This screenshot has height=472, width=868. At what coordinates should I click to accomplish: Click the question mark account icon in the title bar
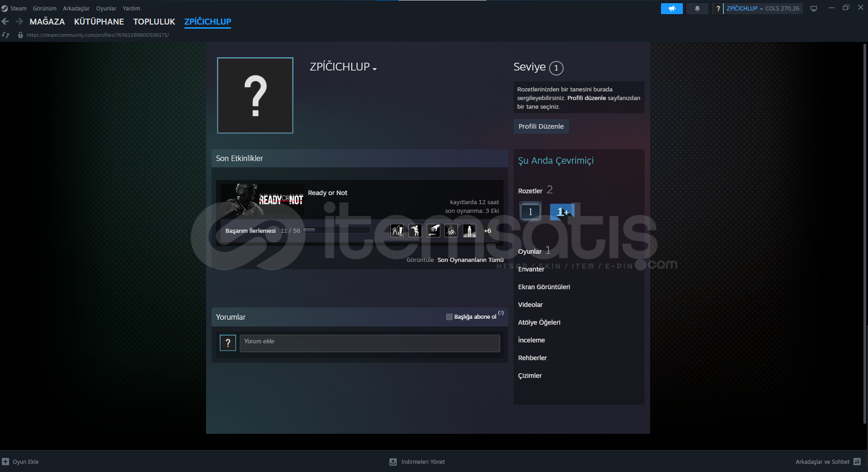(x=718, y=9)
